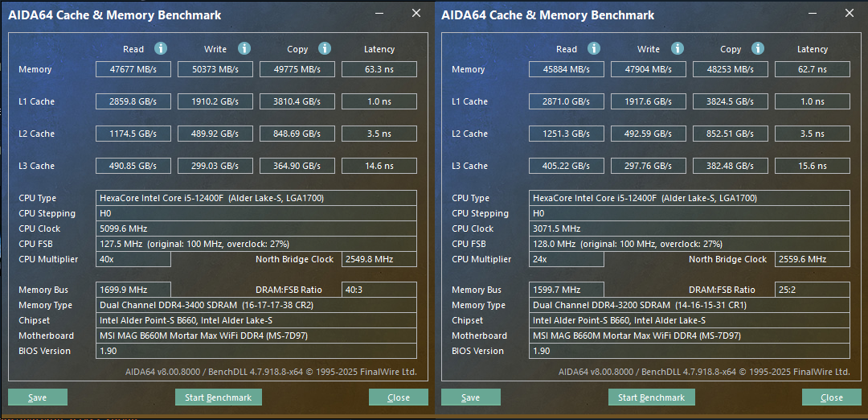Image resolution: width=868 pixels, height=420 pixels.
Task: Select memory copy value 48253 MB/s
Action: [x=731, y=69]
